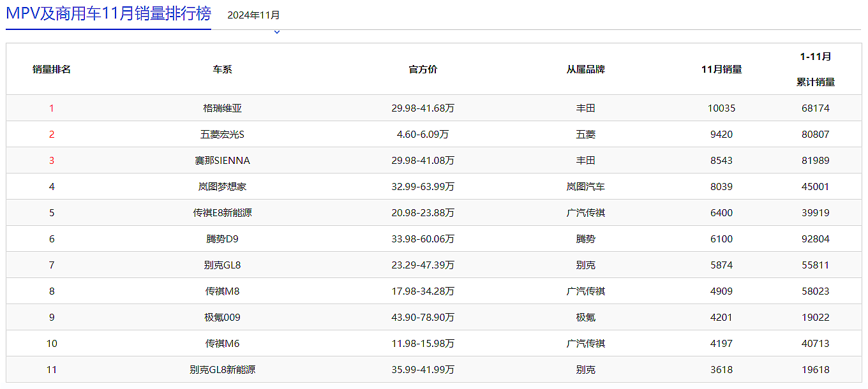Click brand 丰田 in 格瑞维亚 row
The width and height of the screenshot is (868, 389).
click(586, 108)
